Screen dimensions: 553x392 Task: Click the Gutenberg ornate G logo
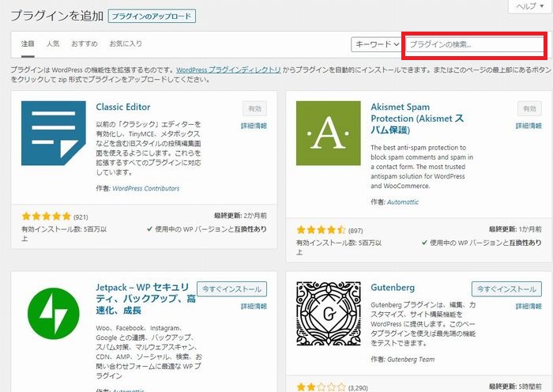[x=328, y=313]
